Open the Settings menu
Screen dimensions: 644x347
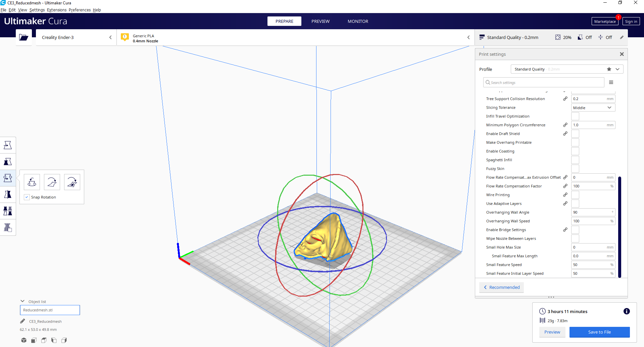click(x=37, y=10)
